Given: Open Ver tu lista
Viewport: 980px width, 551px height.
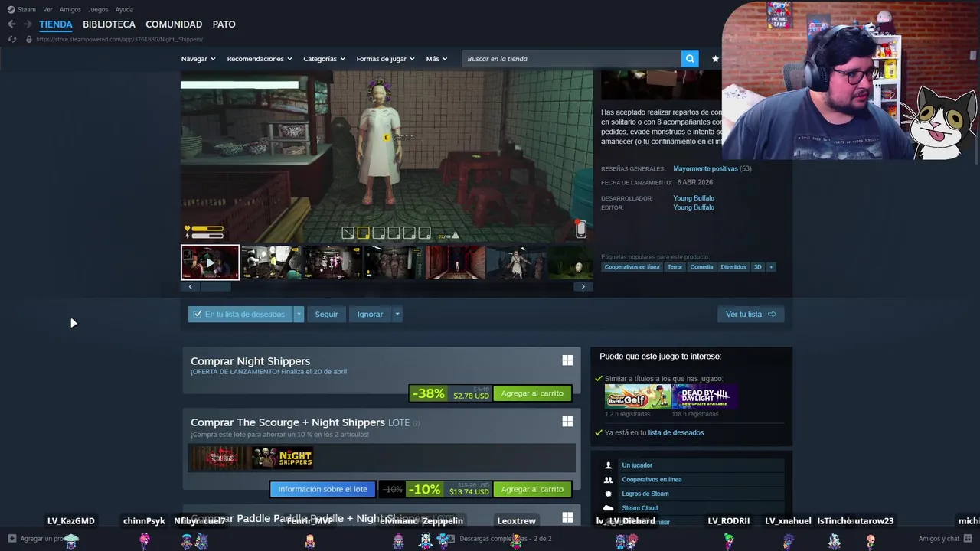Looking at the screenshot, I should coord(750,315).
